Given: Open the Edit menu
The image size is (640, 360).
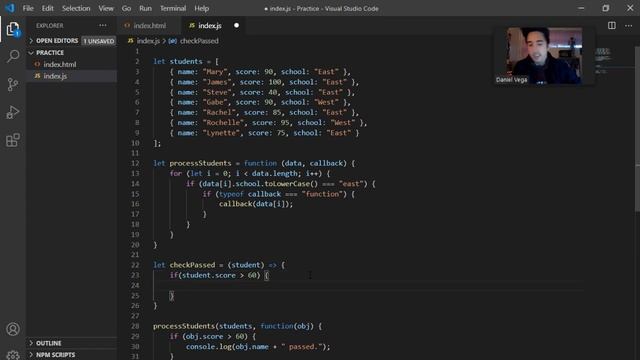Looking at the screenshot, I should click(x=47, y=8).
